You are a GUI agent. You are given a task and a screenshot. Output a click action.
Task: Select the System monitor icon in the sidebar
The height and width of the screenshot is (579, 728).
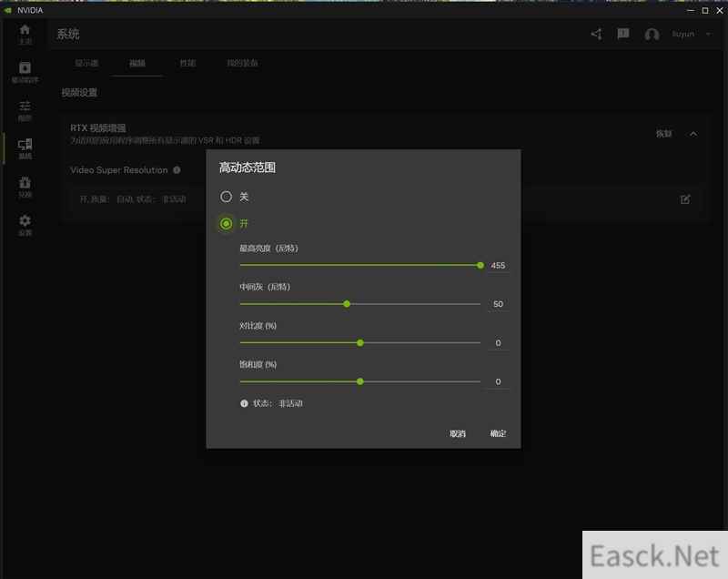coord(25,148)
